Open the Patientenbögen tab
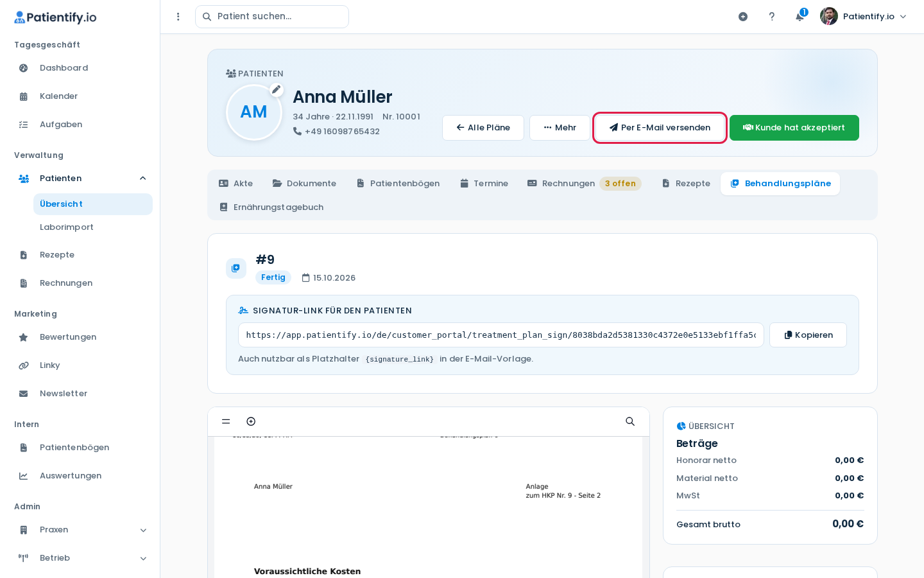This screenshot has height=578, width=924. tap(398, 184)
